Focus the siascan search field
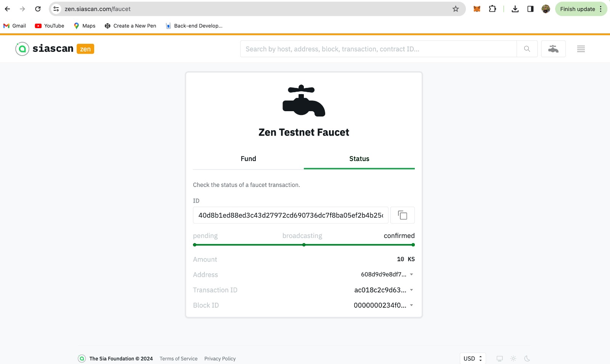 click(378, 49)
